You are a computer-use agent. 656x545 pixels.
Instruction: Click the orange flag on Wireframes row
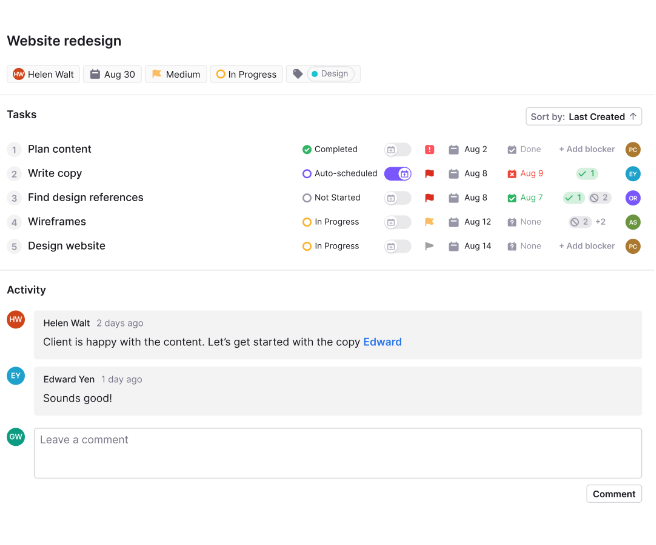click(x=429, y=222)
